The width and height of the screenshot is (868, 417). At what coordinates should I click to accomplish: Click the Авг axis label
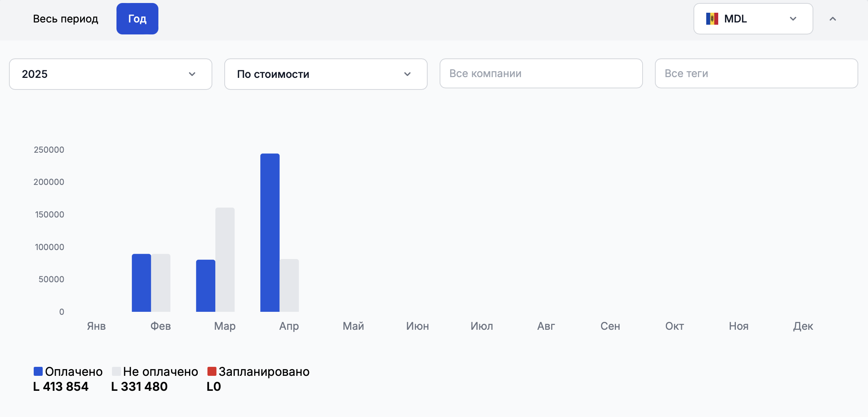(546, 326)
